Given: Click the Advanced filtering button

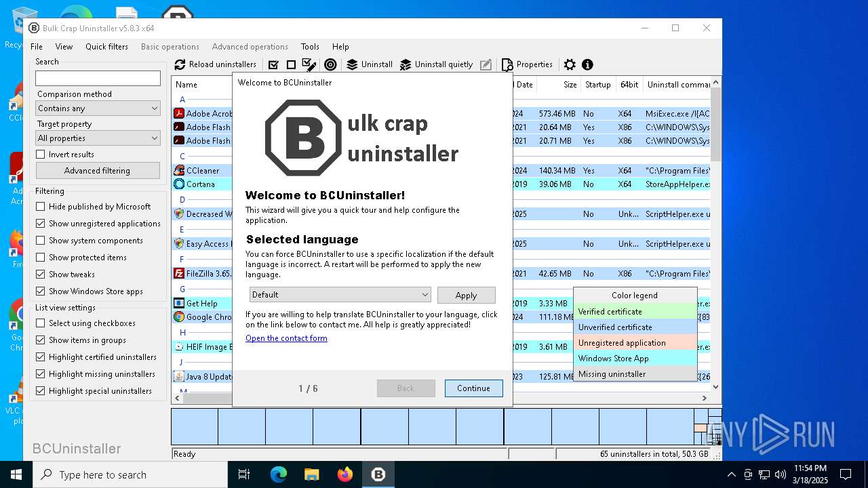Looking at the screenshot, I should (98, 171).
